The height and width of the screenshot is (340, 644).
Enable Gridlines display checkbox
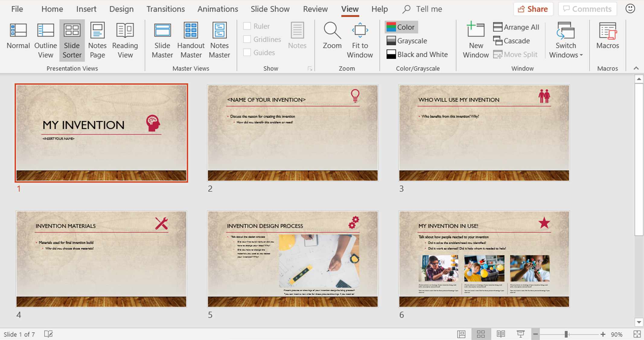point(247,39)
